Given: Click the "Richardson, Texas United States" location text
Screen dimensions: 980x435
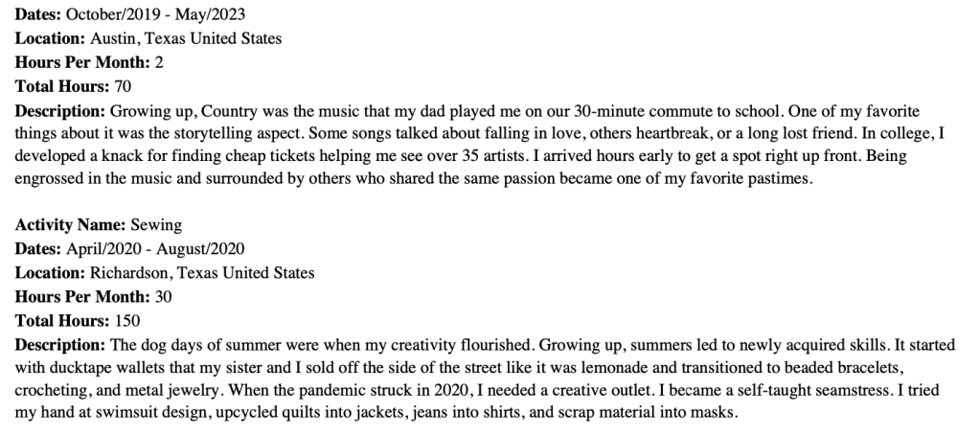Looking at the screenshot, I should [202, 272].
